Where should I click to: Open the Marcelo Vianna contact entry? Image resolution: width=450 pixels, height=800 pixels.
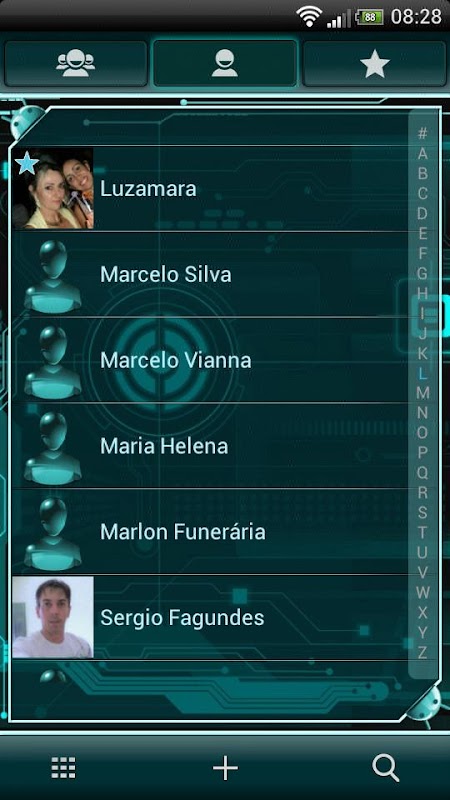coord(210,360)
